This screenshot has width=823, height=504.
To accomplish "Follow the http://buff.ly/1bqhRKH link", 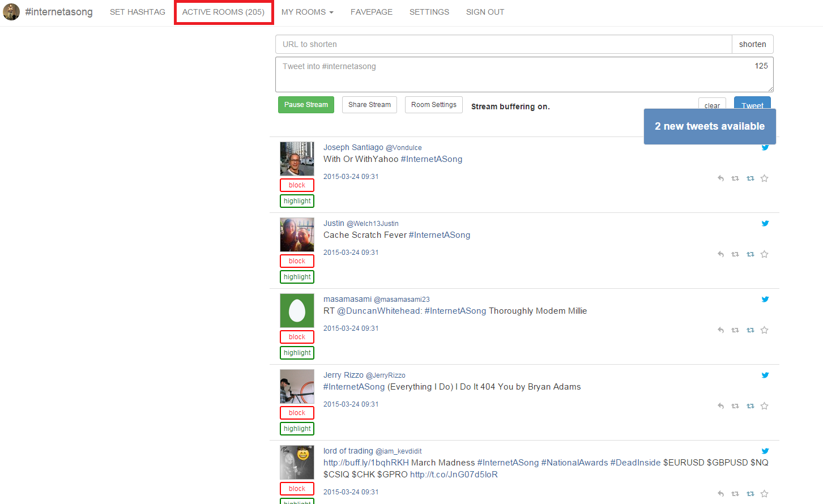I will [x=366, y=463].
